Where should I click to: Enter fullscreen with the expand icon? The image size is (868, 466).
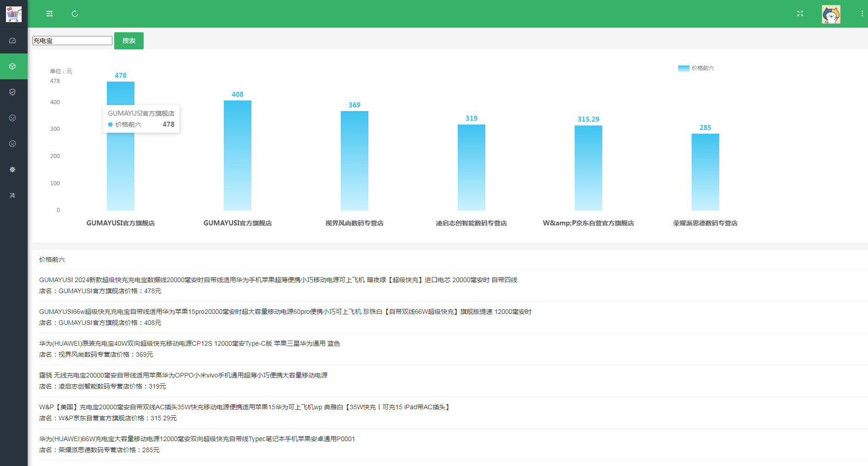coord(800,14)
